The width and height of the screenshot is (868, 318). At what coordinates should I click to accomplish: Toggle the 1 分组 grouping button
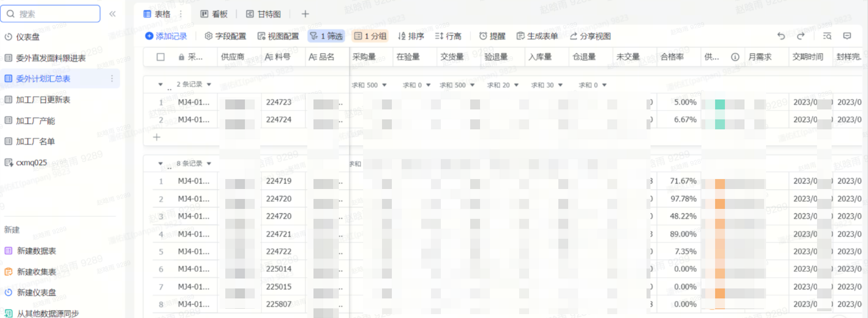tap(370, 36)
